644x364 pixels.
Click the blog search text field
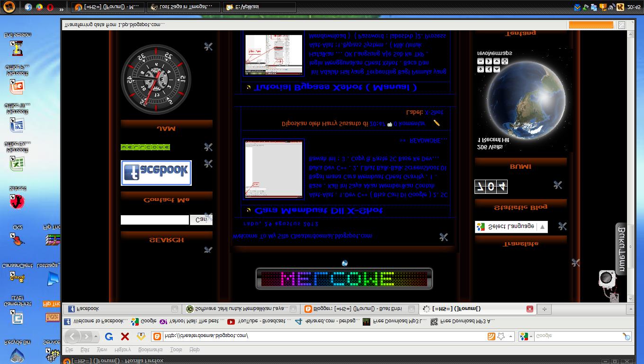(155, 220)
